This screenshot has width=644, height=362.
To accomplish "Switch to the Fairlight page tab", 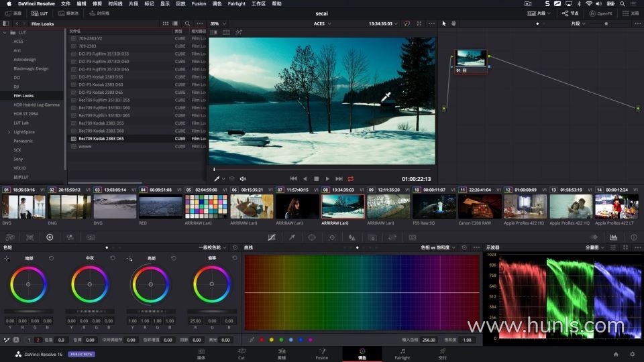I will click(402, 353).
